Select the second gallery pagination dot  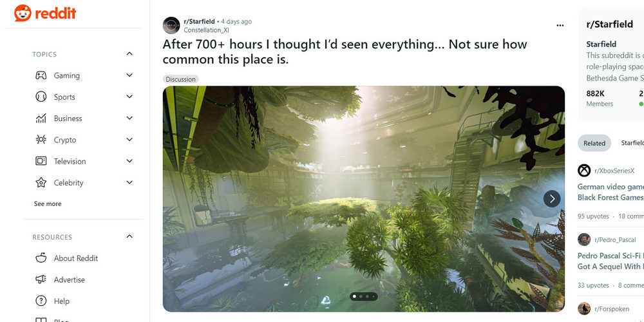click(x=361, y=296)
